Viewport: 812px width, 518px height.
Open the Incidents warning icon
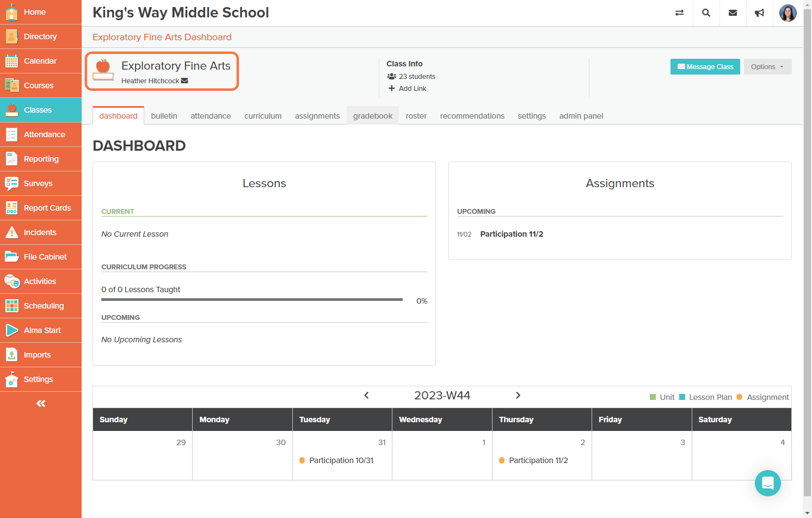[12, 232]
